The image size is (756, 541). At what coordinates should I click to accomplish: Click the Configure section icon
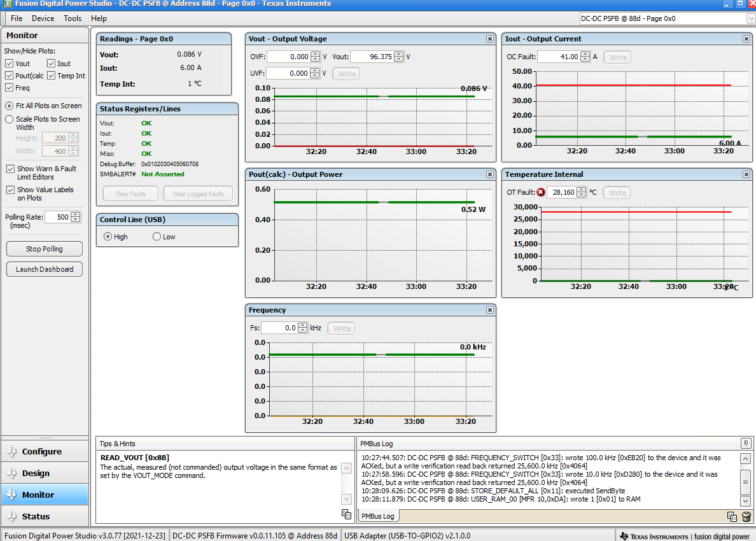pos(11,451)
